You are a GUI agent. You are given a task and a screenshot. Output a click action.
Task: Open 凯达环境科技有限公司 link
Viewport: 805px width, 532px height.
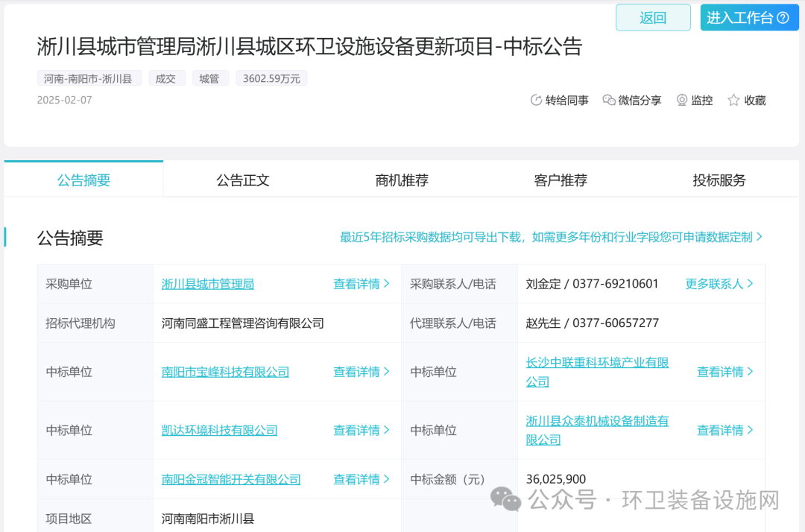tap(220, 430)
